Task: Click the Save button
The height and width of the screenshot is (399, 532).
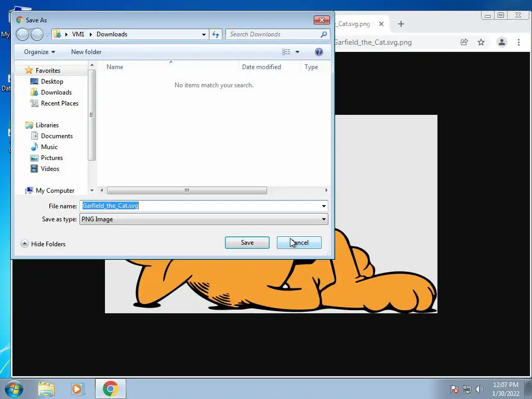Action: [x=247, y=243]
